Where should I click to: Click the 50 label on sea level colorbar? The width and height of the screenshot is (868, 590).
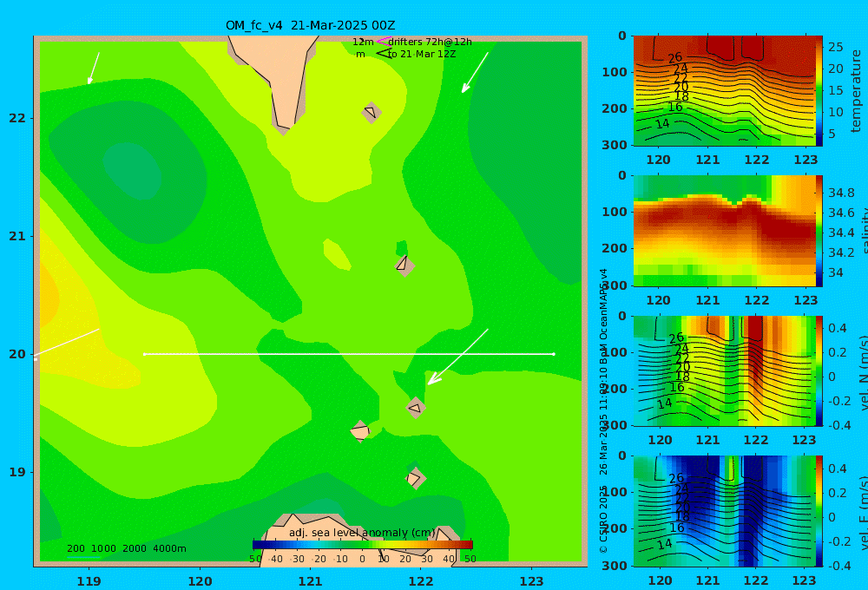point(470,559)
